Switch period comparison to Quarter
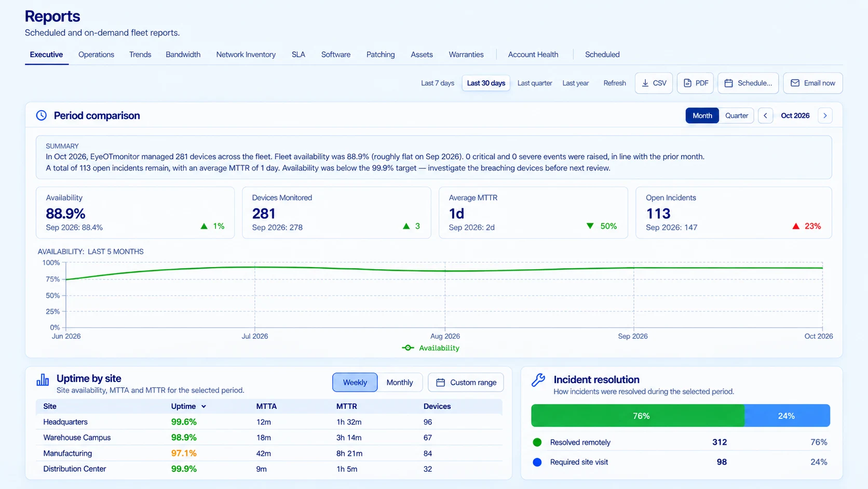The width and height of the screenshot is (868, 489). coord(737,115)
